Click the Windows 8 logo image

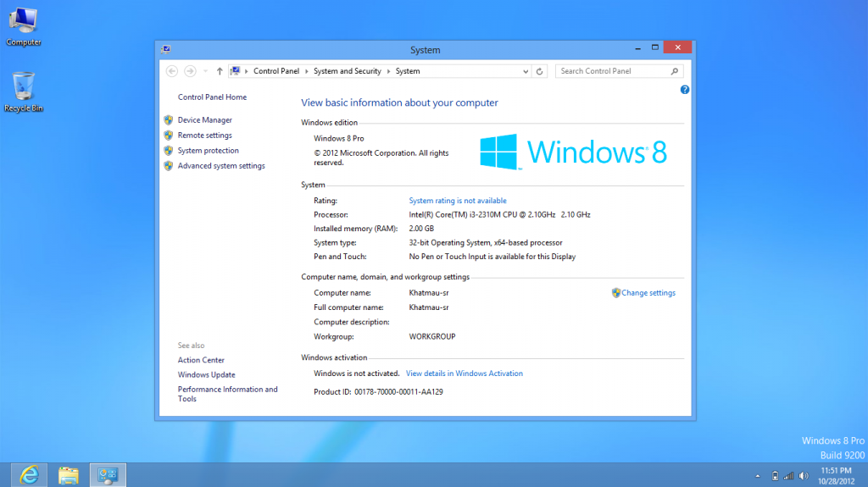pos(574,152)
